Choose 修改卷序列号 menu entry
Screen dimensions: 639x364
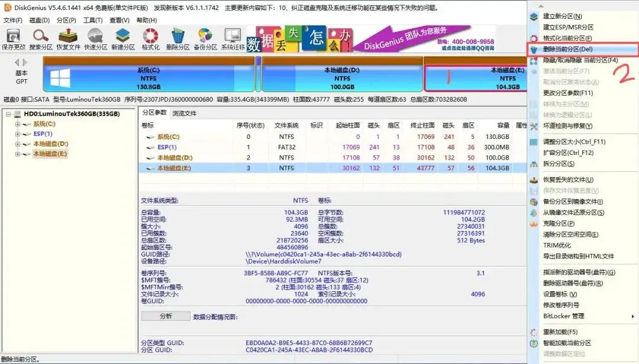[x=561, y=305]
